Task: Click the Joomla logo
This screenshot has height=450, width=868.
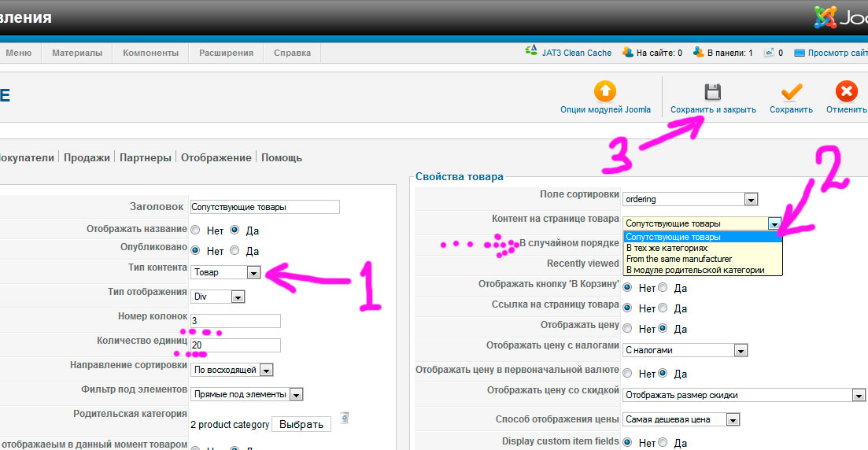Action: point(841,17)
